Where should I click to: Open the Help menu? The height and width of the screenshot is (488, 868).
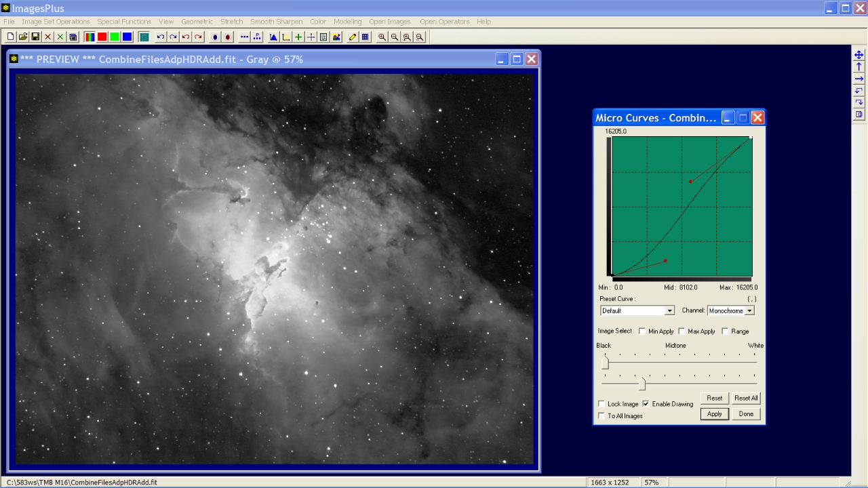tap(484, 22)
